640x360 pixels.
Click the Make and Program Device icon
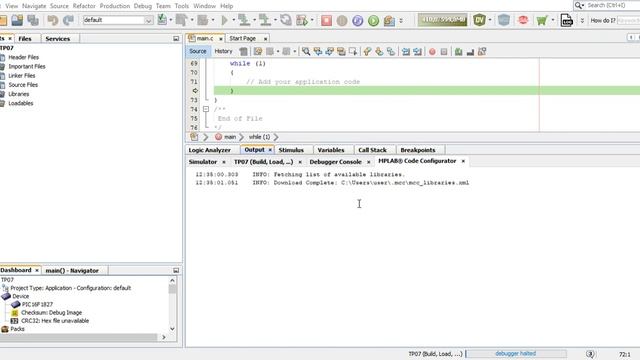pyautogui.click(x=244, y=20)
